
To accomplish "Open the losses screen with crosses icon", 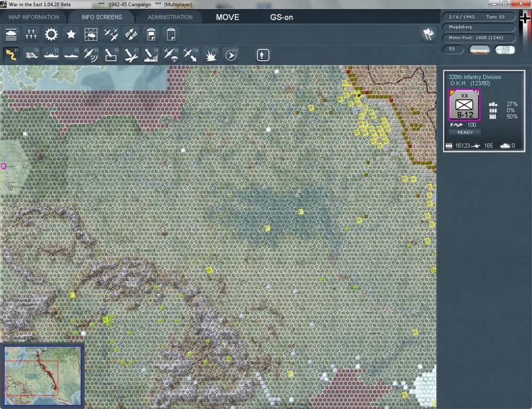I will coord(31,34).
